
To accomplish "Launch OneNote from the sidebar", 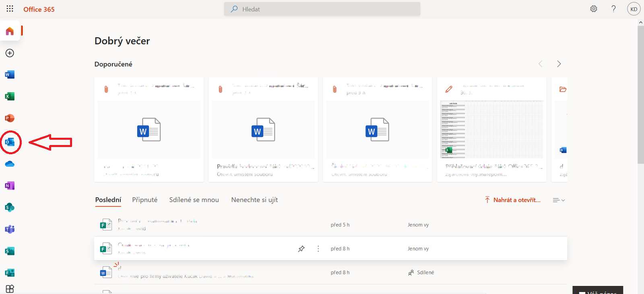I will 10,186.
